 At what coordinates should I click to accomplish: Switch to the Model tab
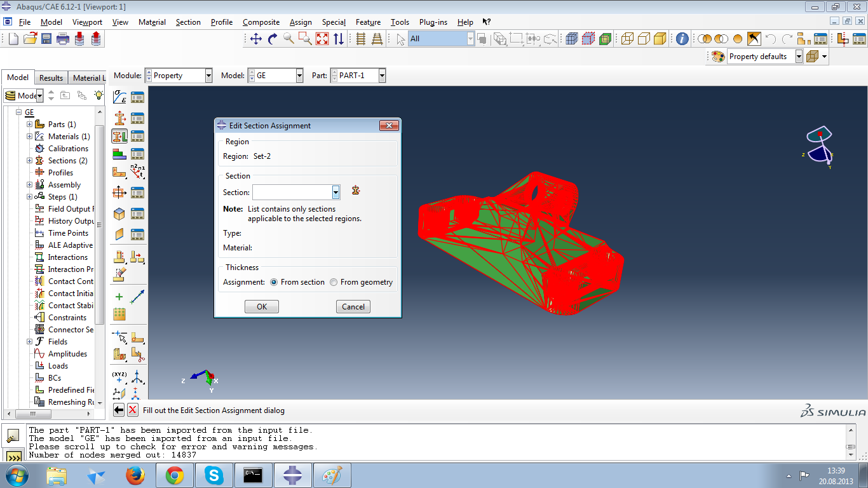coord(18,78)
